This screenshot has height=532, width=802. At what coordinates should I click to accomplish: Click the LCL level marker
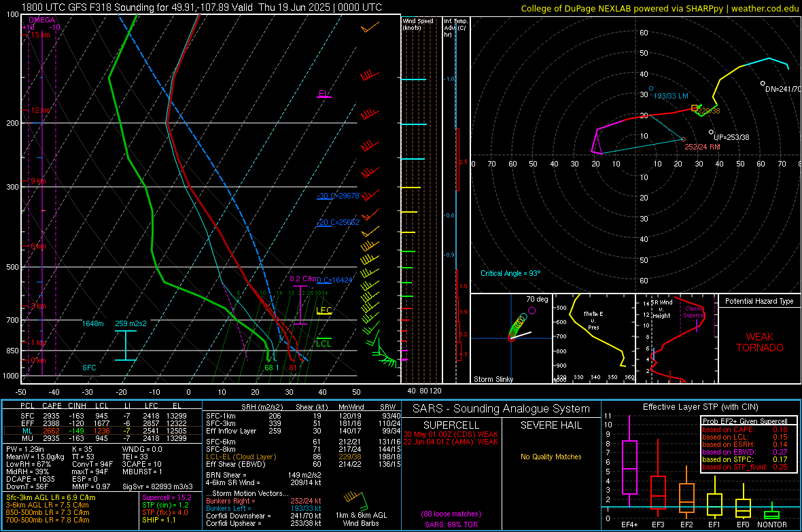coord(324,342)
